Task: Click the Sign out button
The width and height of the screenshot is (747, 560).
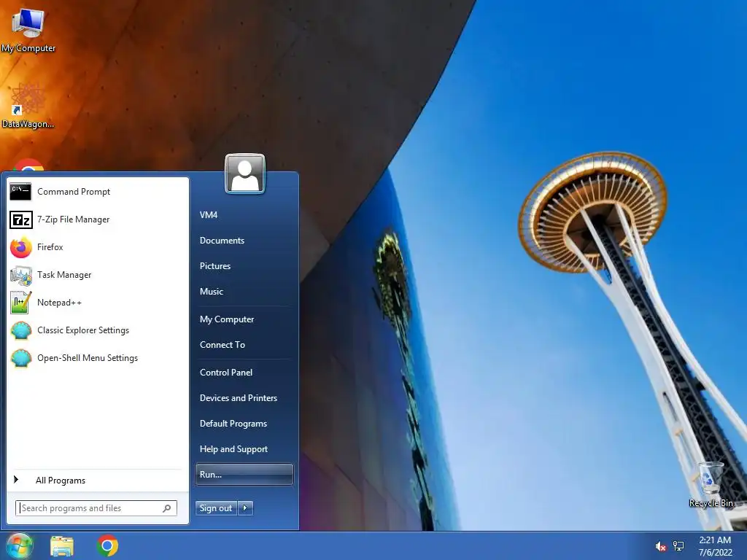Action: [216, 508]
